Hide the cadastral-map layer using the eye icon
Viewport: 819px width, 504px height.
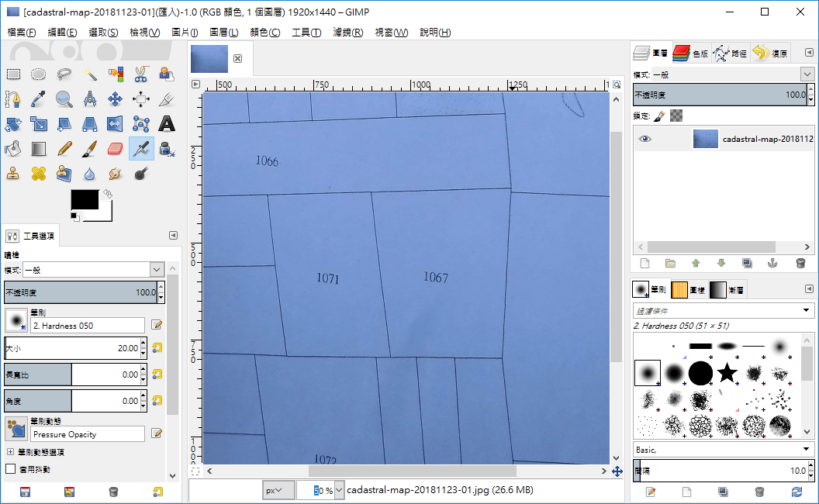tap(645, 139)
